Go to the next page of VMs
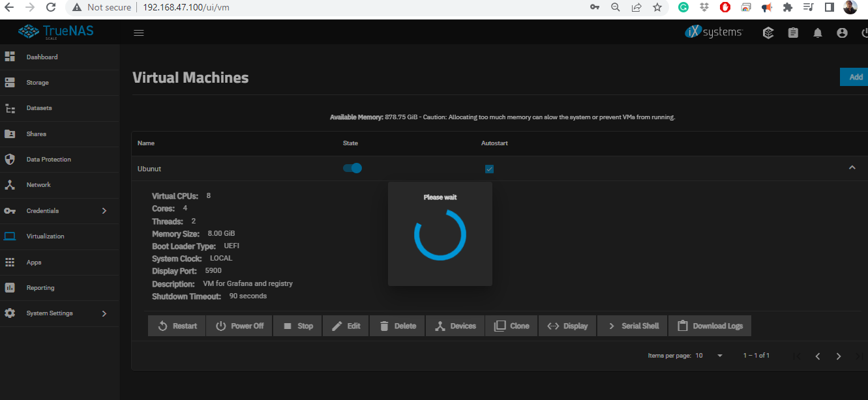Image resolution: width=868 pixels, height=400 pixels. click(x=839, y=356)
